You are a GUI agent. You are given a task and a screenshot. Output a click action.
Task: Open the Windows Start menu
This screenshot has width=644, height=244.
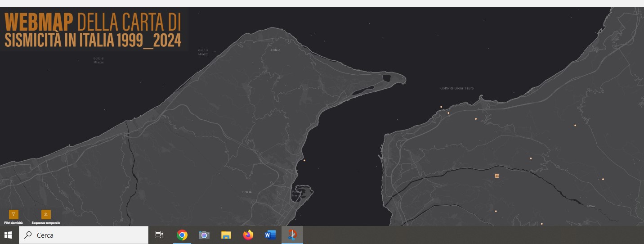click(x=8, y=235)
